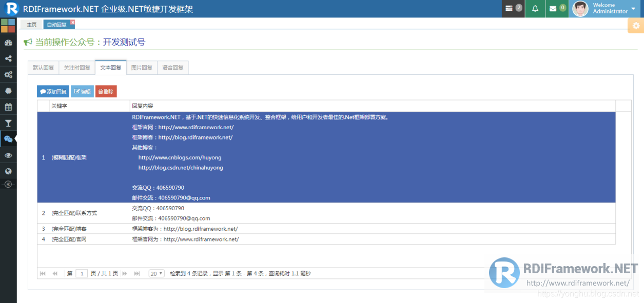This screenshot has width=644, height=303.
Task: Select the share icon in the left sidebar
Action: pos(8,58)
